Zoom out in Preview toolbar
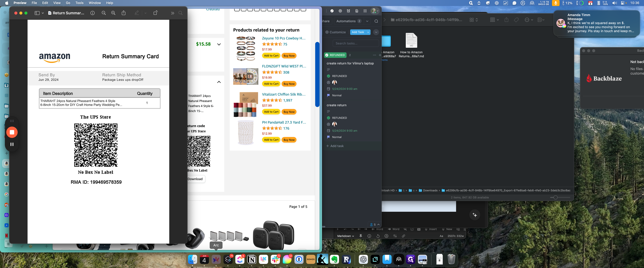This screenshot has height=268, width=644. tap(104, 13)
